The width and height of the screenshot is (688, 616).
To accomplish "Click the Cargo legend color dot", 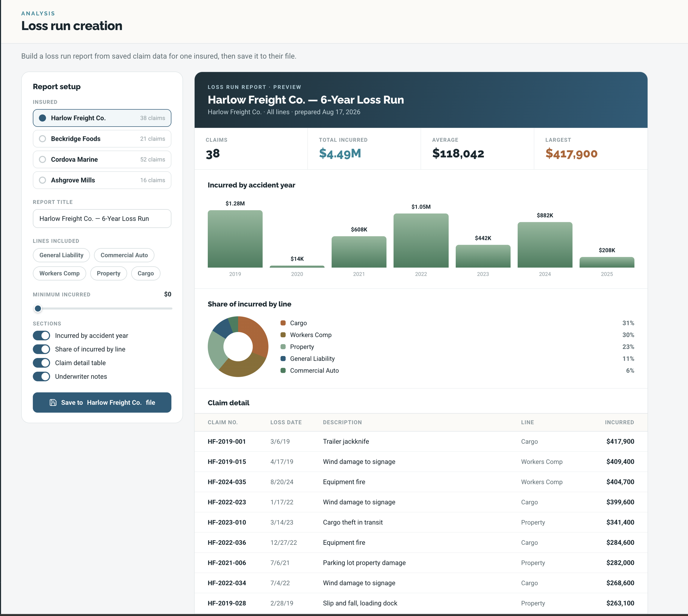I will pyautogui.click(x=283, y=323).
